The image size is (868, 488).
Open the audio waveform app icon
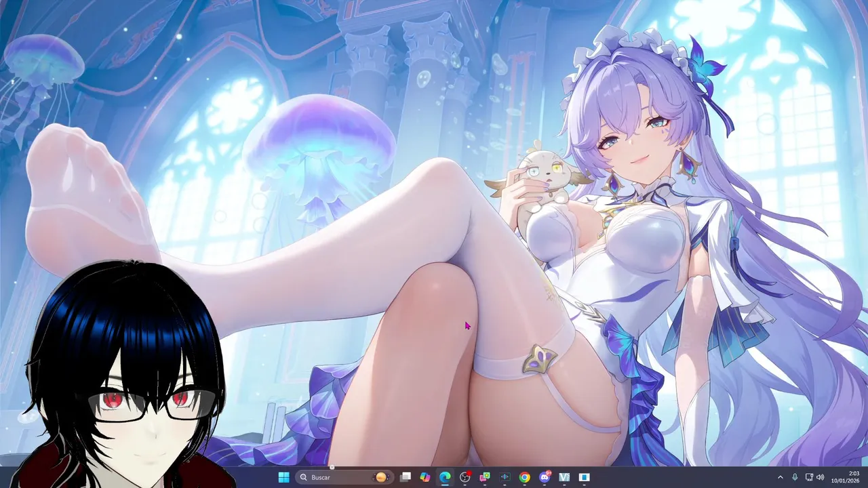click(x=505, y=477)
